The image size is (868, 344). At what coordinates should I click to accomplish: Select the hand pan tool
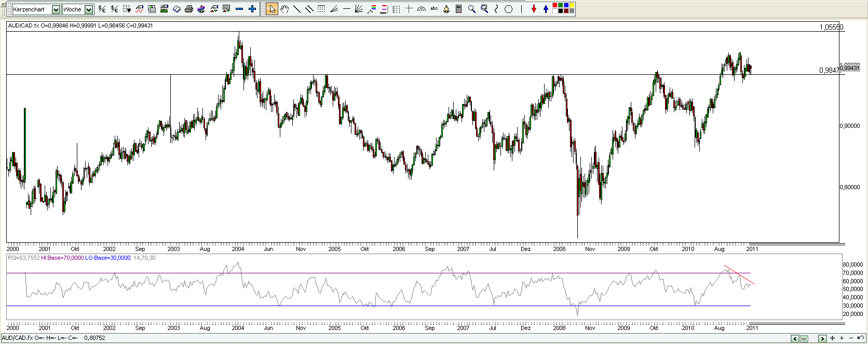pyautogui.click(x=284, y=9)
